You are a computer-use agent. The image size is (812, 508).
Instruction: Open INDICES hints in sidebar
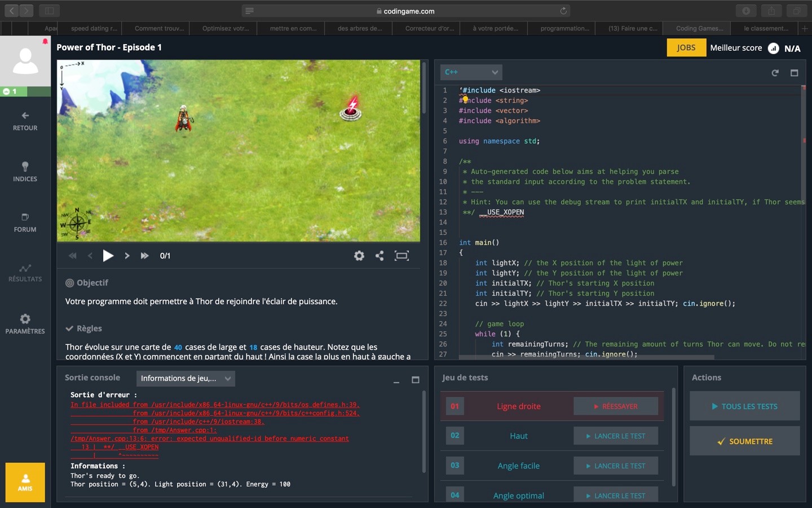coord(25,172)
